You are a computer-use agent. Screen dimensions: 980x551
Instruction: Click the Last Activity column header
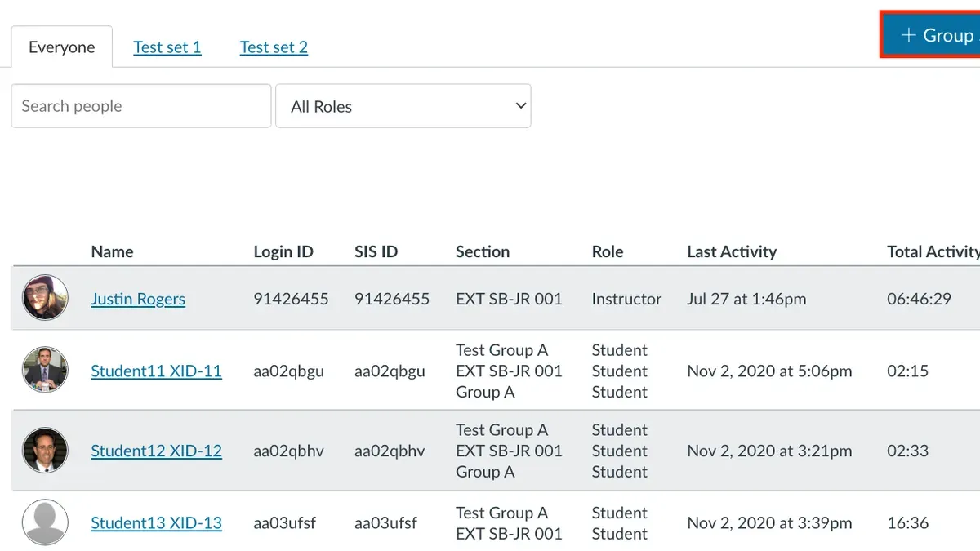(x=732, y=251)
